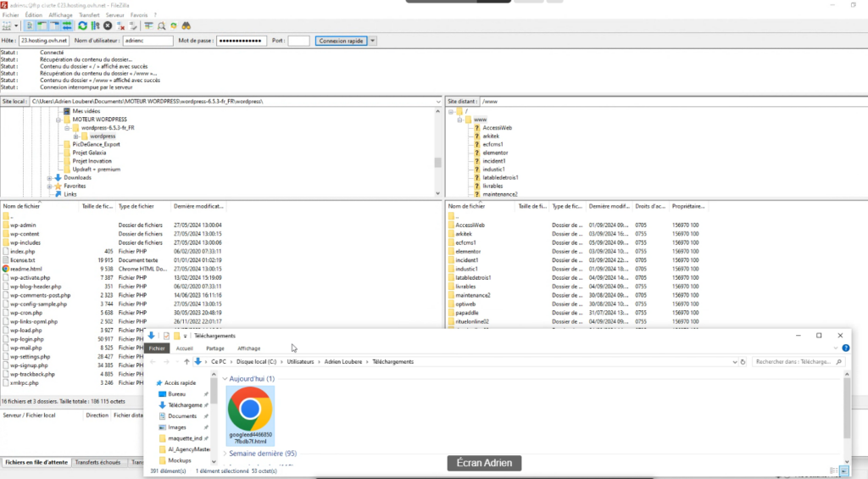Click the disconnect from server icon

point(120,26)
